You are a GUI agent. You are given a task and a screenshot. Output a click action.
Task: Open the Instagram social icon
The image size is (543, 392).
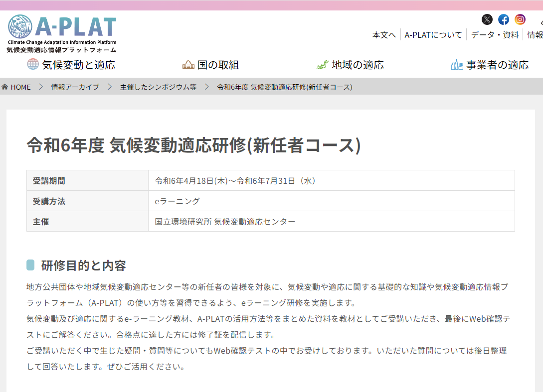[520, 19]
